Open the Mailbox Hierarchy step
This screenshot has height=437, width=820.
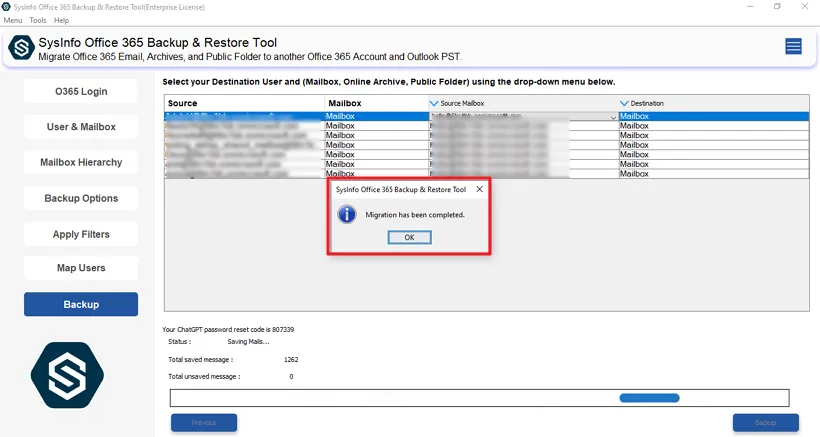(x=81, y=163)
